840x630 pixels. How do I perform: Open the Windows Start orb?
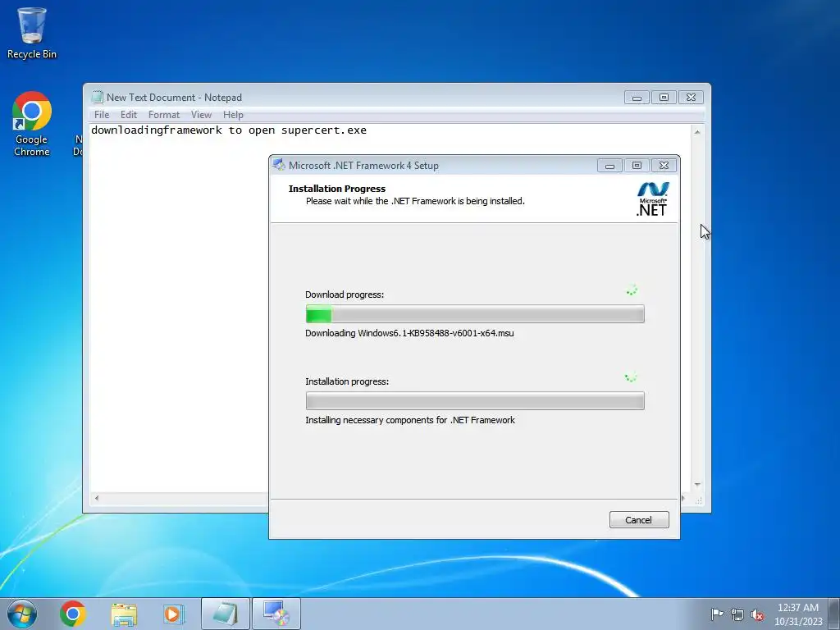click(22, 614)
